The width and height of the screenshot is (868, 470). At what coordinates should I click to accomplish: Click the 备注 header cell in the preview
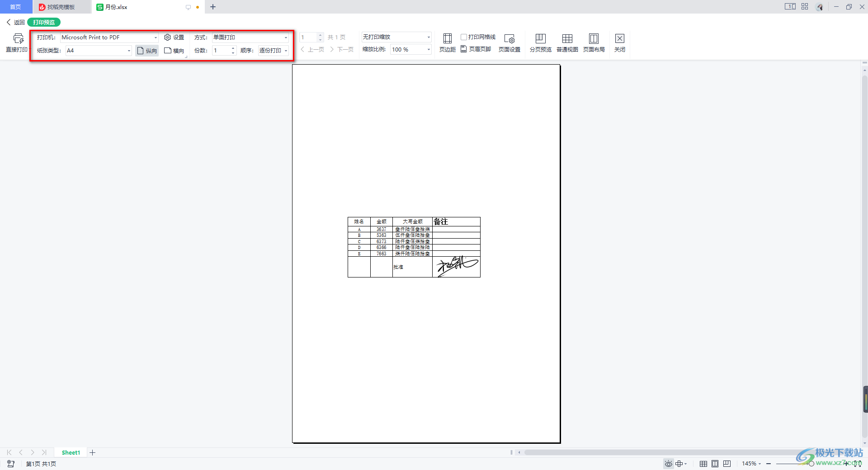click(x=456, y=221)
